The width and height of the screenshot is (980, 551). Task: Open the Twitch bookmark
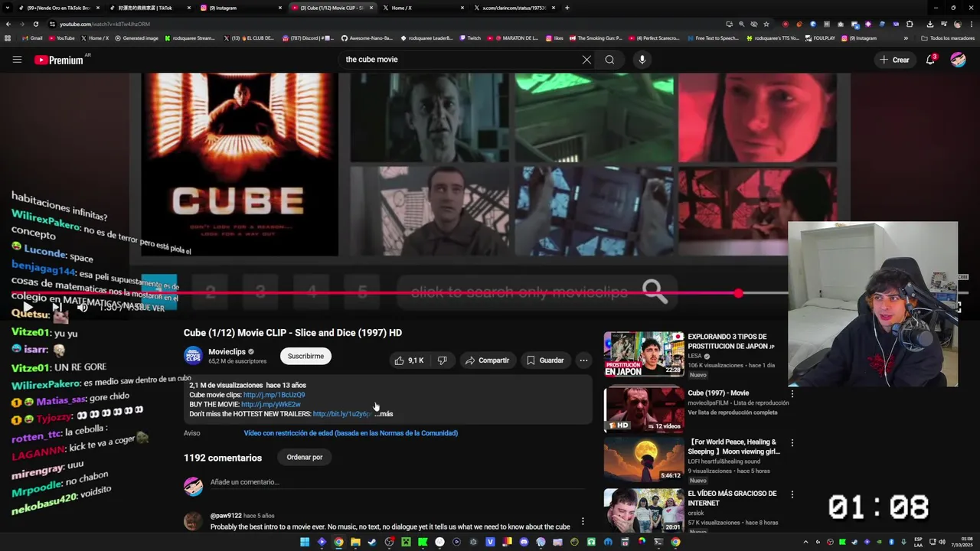[x=470, y=38]
